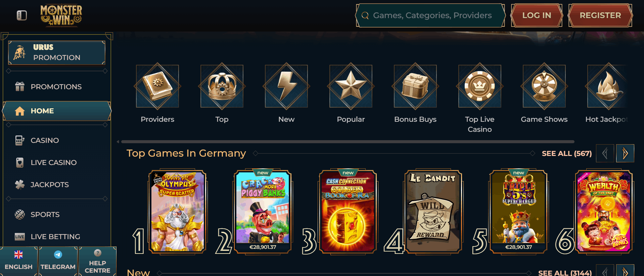Open the Gates of Olympus game thumbnail

177,212
